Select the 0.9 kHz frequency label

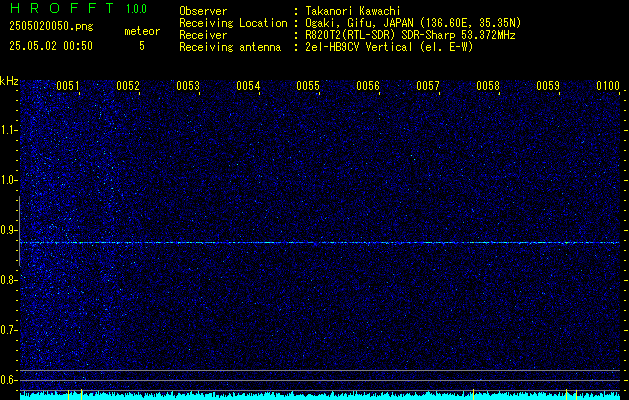[x=8, y=230]
